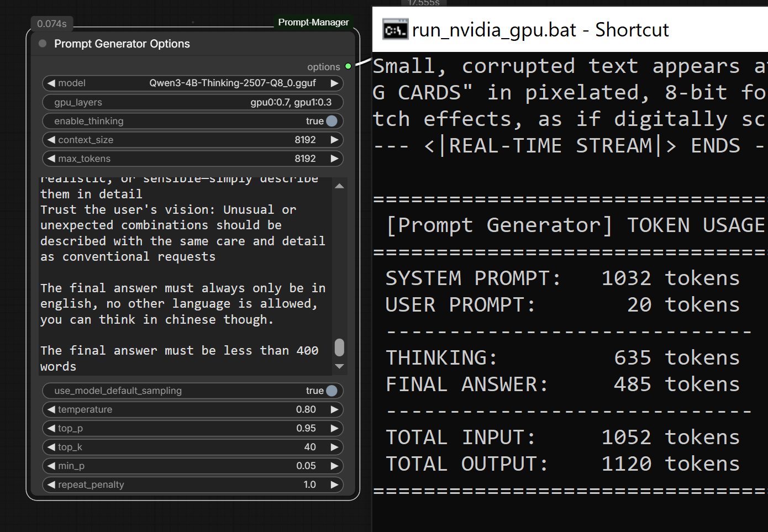
Task: Decrease repeat_penalty with left arrow
Action: (51, 484)
